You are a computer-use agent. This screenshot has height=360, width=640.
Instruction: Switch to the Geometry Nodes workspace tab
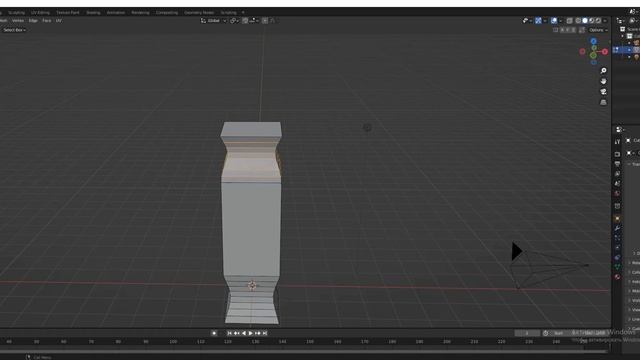[199, 13]
